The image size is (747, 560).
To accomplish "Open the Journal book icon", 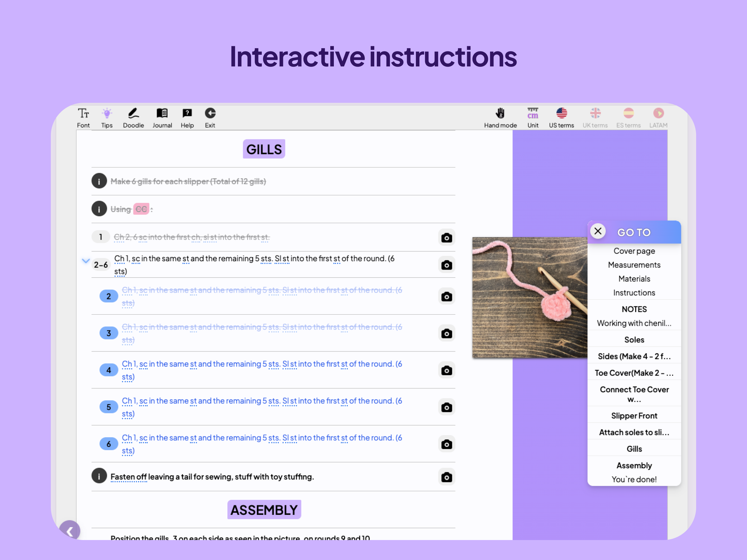I will 162,118.
